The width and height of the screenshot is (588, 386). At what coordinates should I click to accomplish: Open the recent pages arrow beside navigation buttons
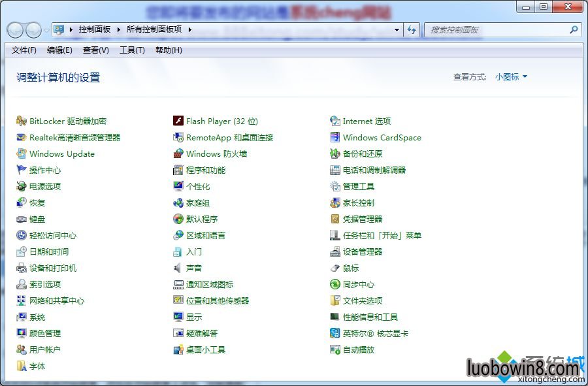pyautogui.click(x=46, y=30)
